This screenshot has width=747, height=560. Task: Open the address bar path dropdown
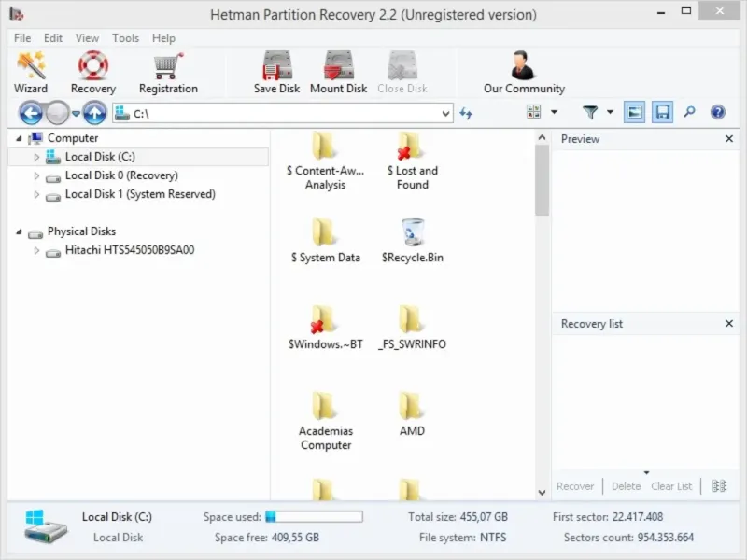(445, 114)
